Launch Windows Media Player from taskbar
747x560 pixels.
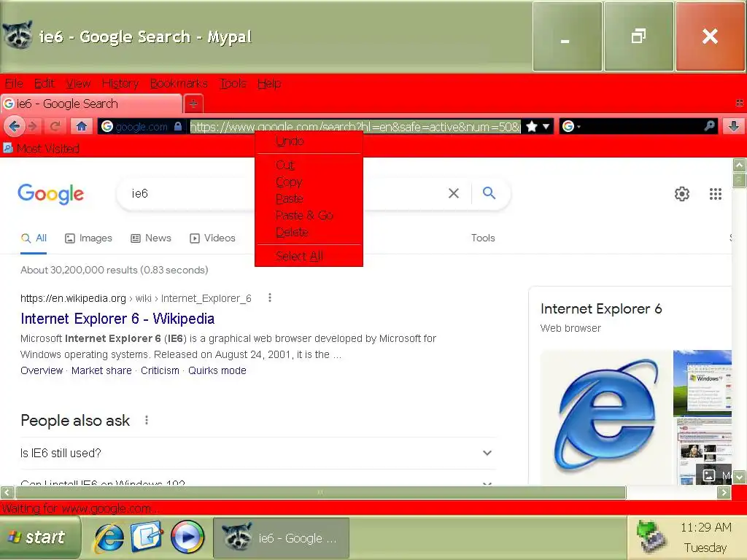pos(187,537)
